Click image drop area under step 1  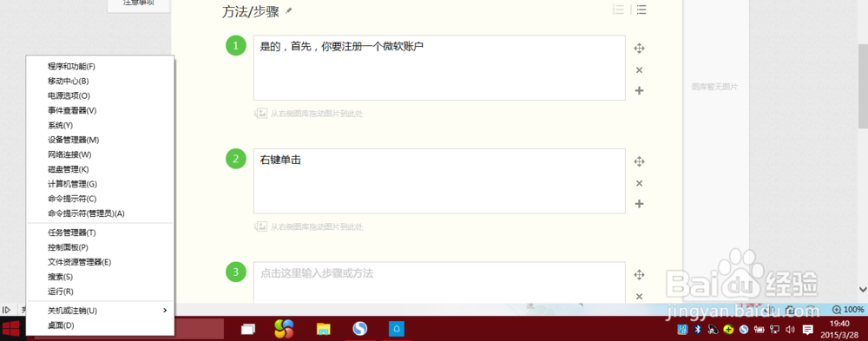coord(309,114)
